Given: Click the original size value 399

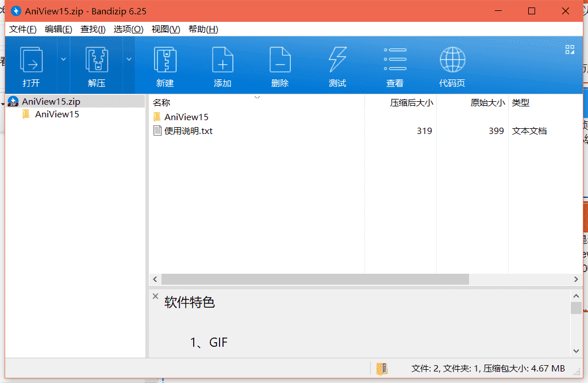Looking at the screenshot, I should 496,131.
